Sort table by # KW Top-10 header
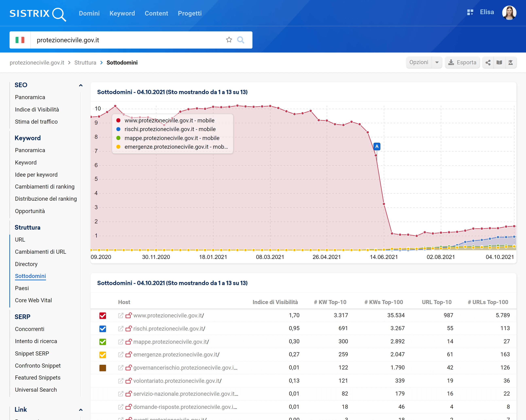The image size is (526, 420). [x=330, y=302]
